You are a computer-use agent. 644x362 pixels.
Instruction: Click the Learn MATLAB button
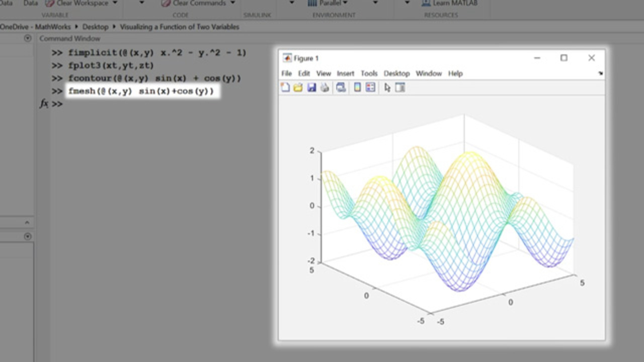450,3
